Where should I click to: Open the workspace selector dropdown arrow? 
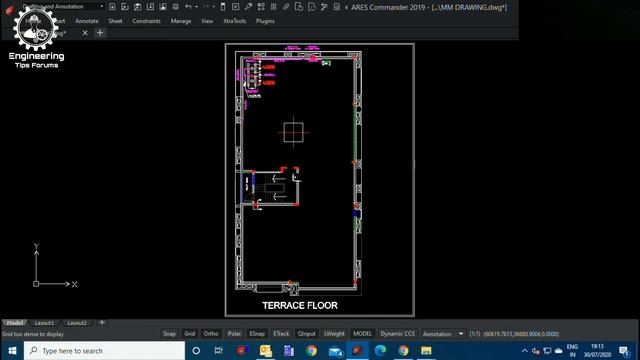point(102,7)
